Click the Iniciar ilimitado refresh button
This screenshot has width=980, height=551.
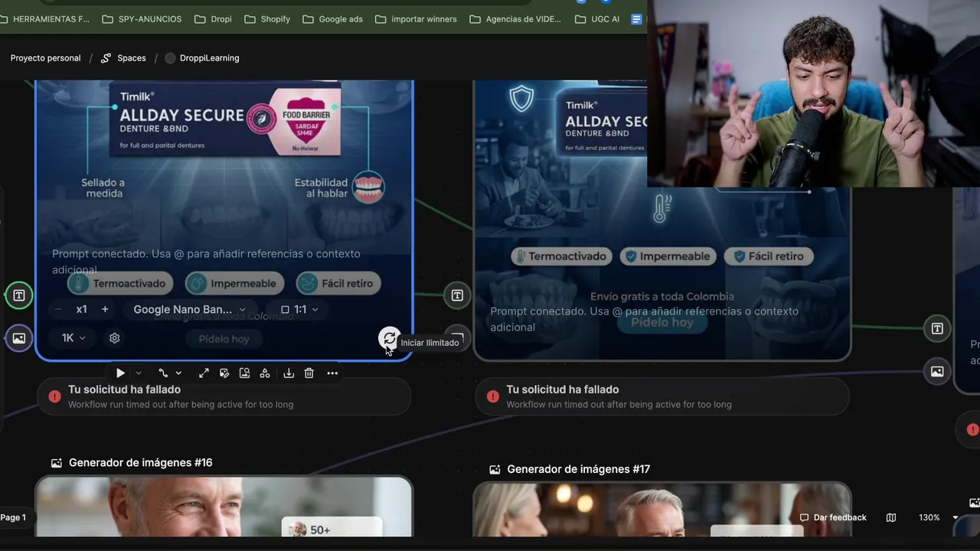pyautogui.click(x=390, y=338)
